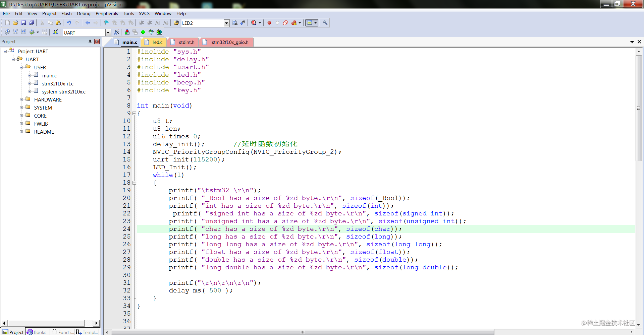Create a new file with the New icon
The image size is (644, 335).
click(x=7, y=23)
